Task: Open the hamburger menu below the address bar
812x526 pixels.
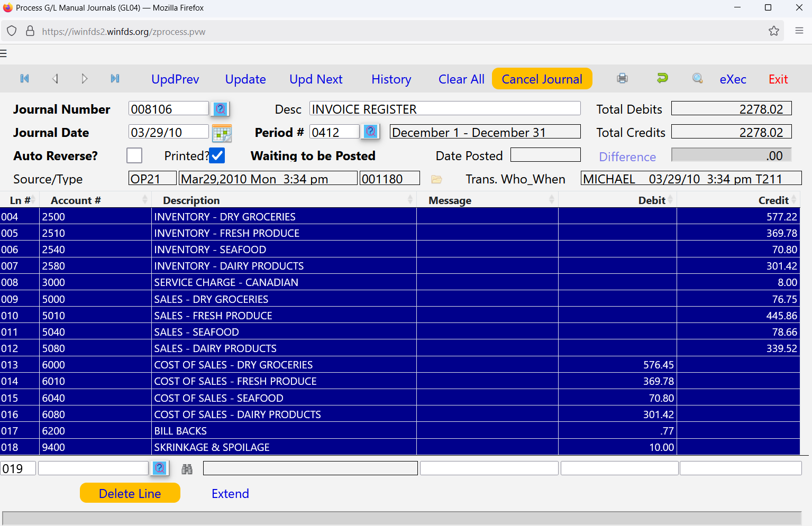Action: pos(4,53)
